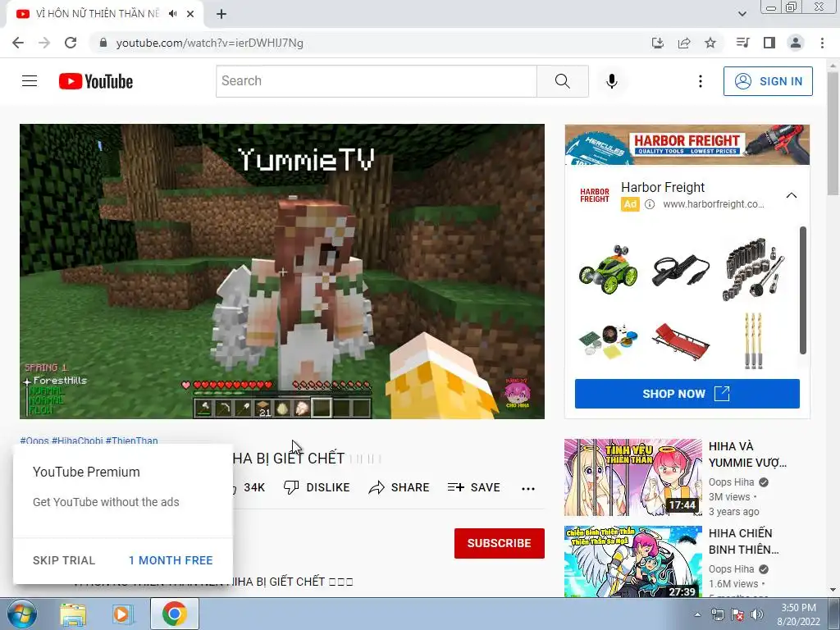Open the tab search dropdown arrow
The height and width of the screenshot is (630, 840).
click(742, 14)
